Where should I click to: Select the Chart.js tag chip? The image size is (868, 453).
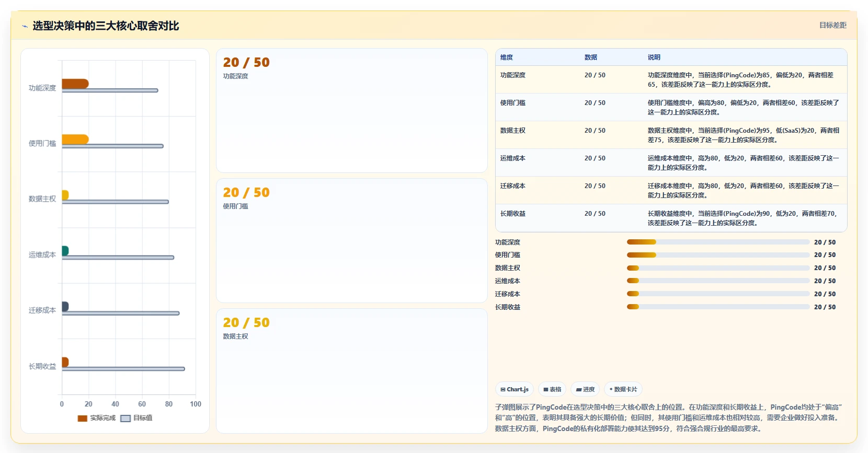tap(515, 389)
